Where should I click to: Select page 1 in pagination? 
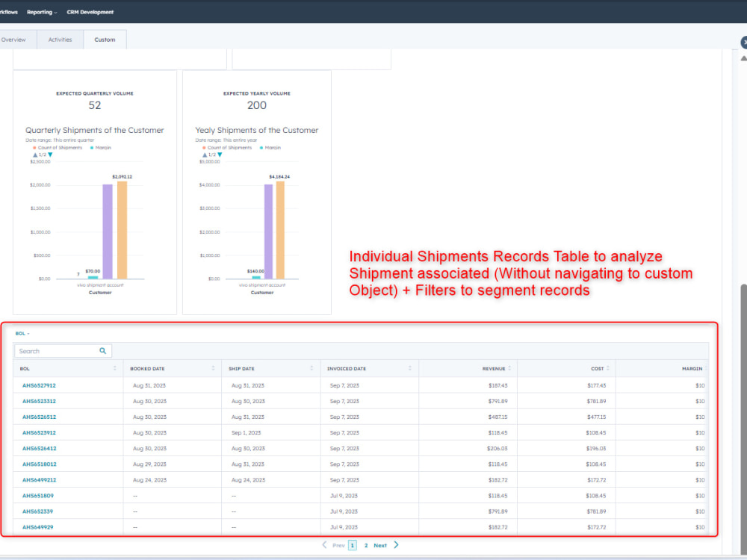[353, 545]
